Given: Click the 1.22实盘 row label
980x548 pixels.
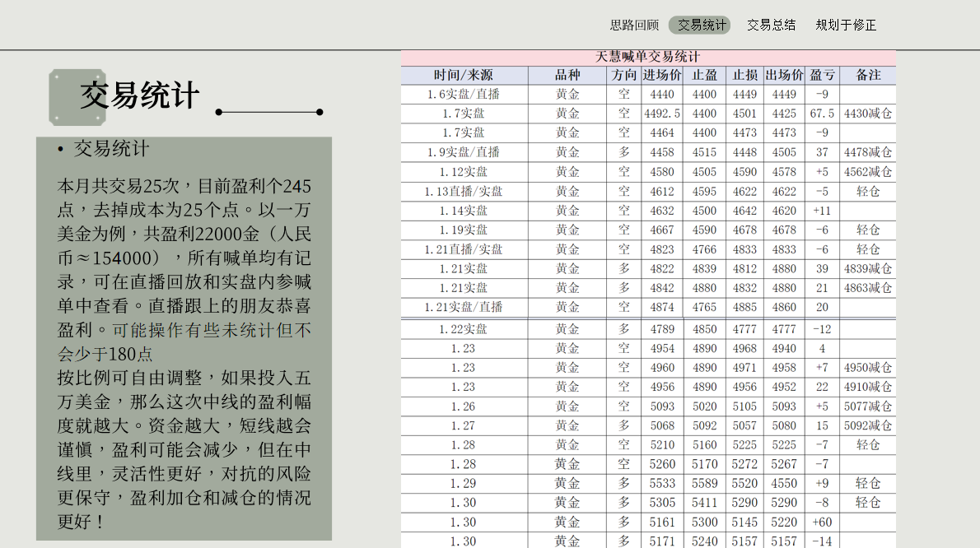Looking at the screenshot, I should [463, 329].
